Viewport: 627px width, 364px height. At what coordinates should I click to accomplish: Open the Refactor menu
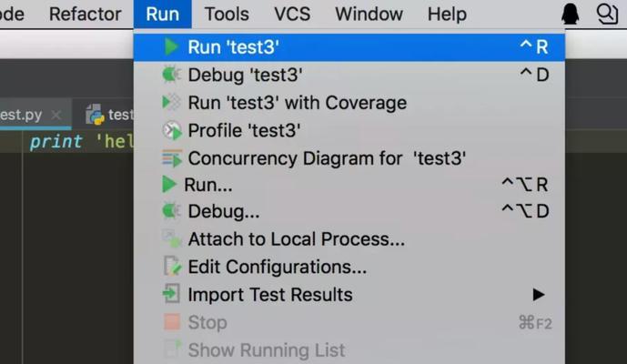tap(86, 14)
